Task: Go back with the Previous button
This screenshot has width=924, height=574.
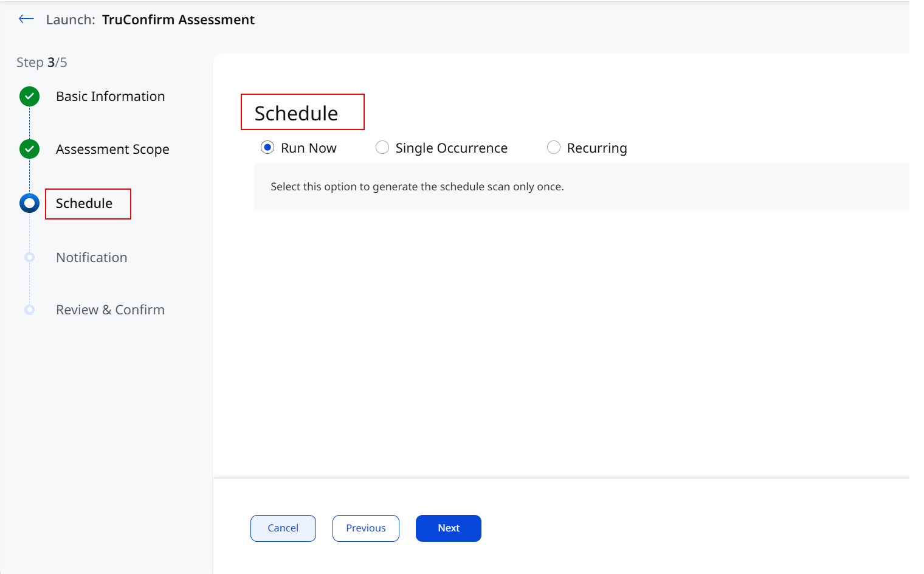Action: tap(366, 528)
